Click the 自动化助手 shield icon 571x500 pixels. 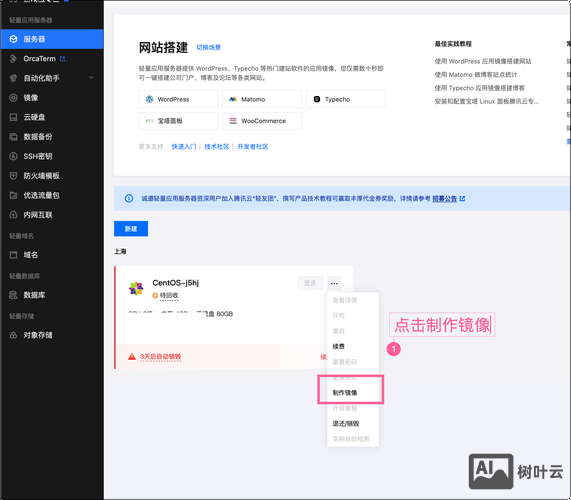click(x=13, y=78)
